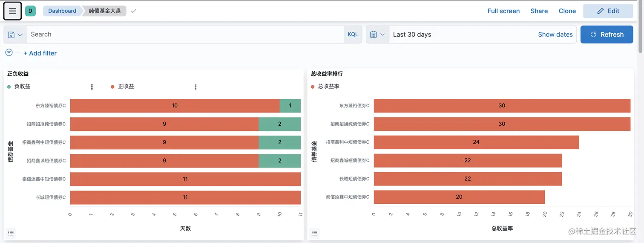Click the 总收益率 legend label
The image size is (644, 243).
click(x=329, y=87)
